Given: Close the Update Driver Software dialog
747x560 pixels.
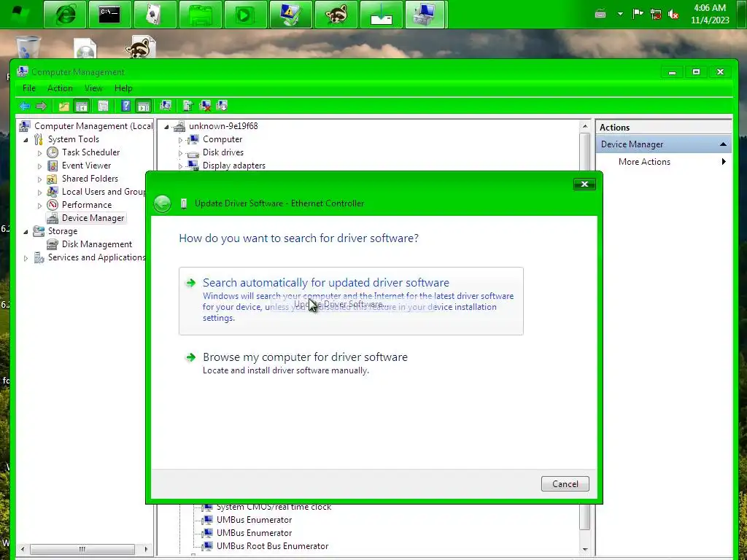Looking at the screenshot, I should pos(584,184).
